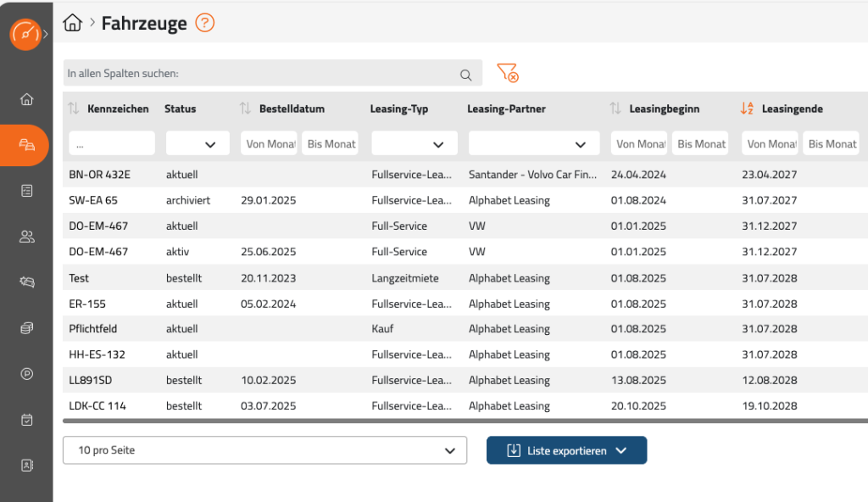Expand the sidebar with the chevron arrow
Image resolution: width=868 pixels, height=502 pixels.
pos(46,35)
